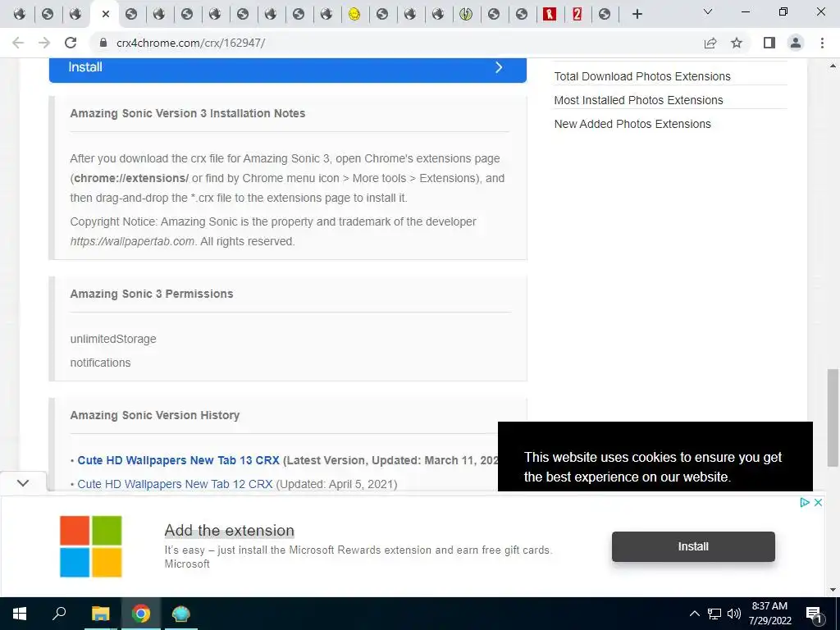
Task: Switch to the first tab in the tab strip
Action: pos(20,15)
